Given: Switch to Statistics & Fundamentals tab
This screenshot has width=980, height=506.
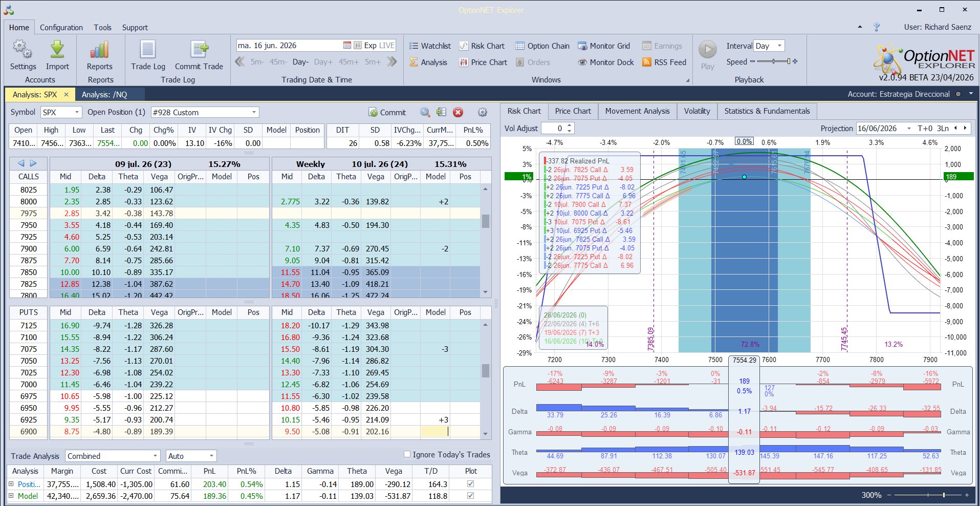Looking at the screenshot, I should tap(767, 111).
